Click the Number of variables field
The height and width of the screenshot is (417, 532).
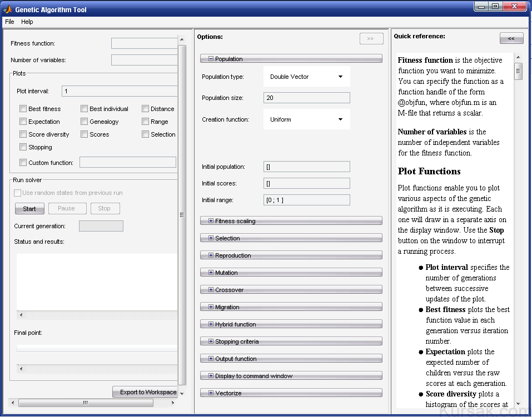144,59
